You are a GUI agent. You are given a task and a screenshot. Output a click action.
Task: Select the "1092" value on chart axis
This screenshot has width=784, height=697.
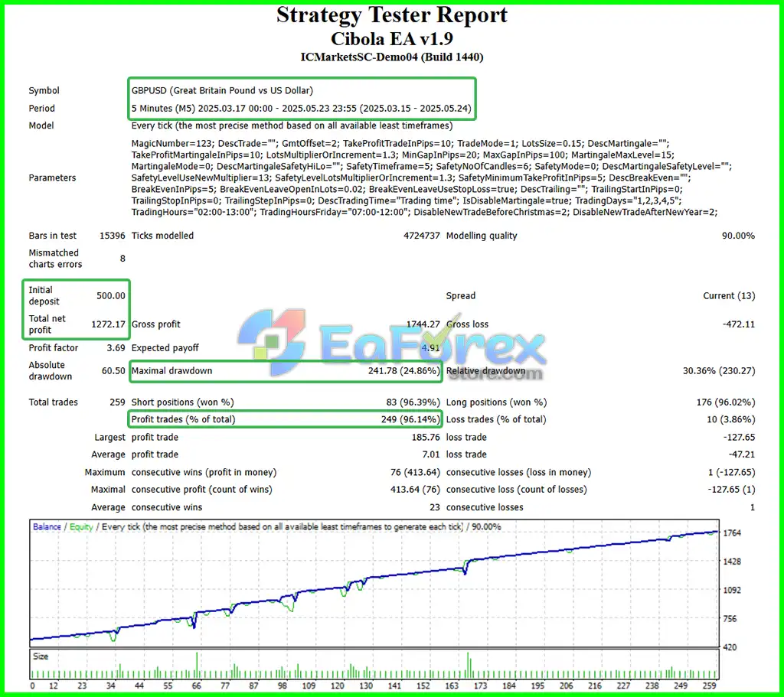732,590
